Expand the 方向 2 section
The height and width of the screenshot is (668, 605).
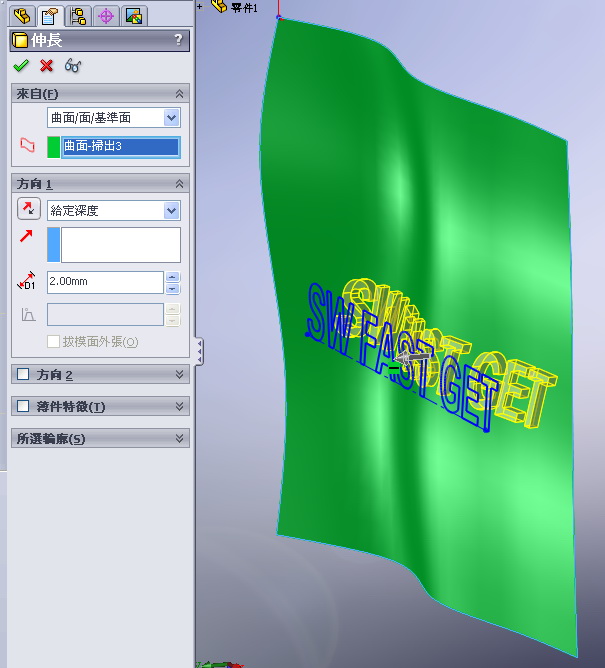click(179, 374)
